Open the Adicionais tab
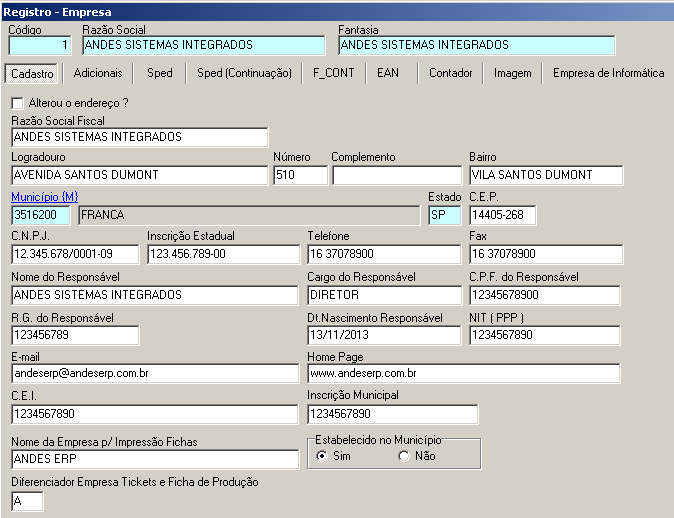The height and width of the screenshot is (518, 674). [x=98, y=73]
